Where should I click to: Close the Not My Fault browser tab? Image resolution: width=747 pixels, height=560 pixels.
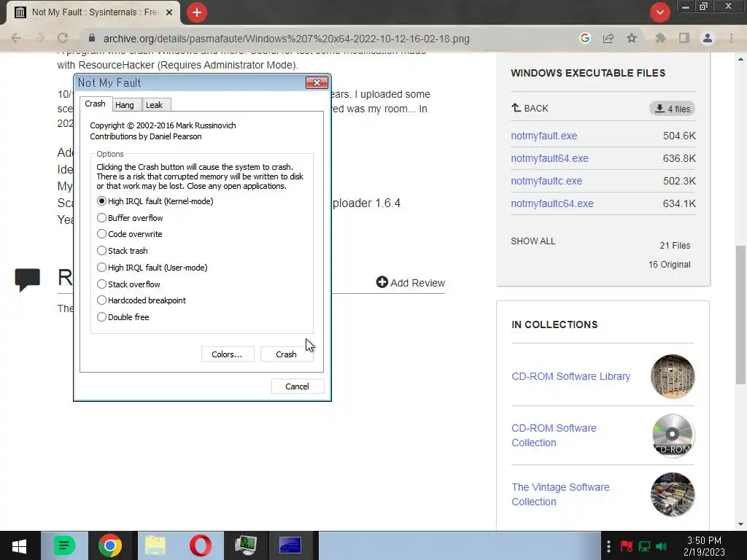click(169, 12)
